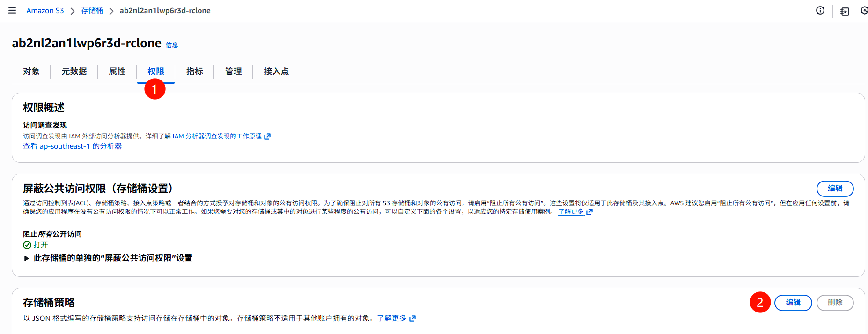The image size is (868, 334).
Task: Open 查看 ap-southeast-1 的分析器 link
Action: [73, 146]
